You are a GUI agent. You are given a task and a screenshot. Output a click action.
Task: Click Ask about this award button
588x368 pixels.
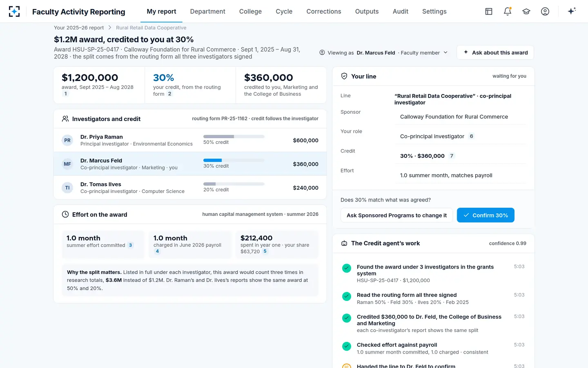point(495,52)
